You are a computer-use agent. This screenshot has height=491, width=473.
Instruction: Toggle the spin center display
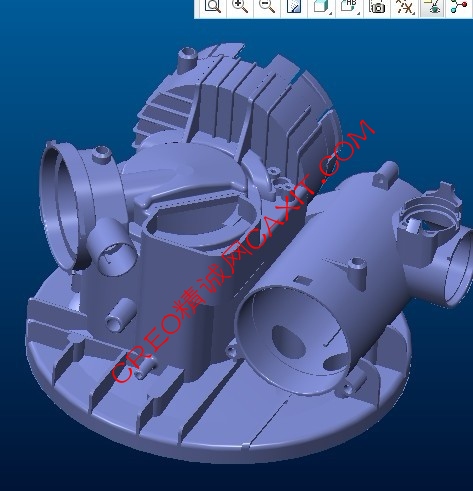(459, 6)
